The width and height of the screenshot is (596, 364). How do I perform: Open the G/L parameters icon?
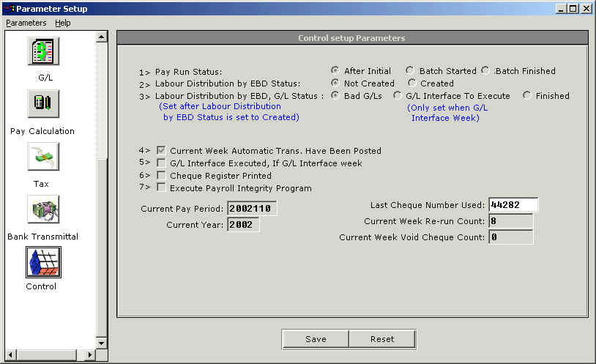(x=43, y=51)
